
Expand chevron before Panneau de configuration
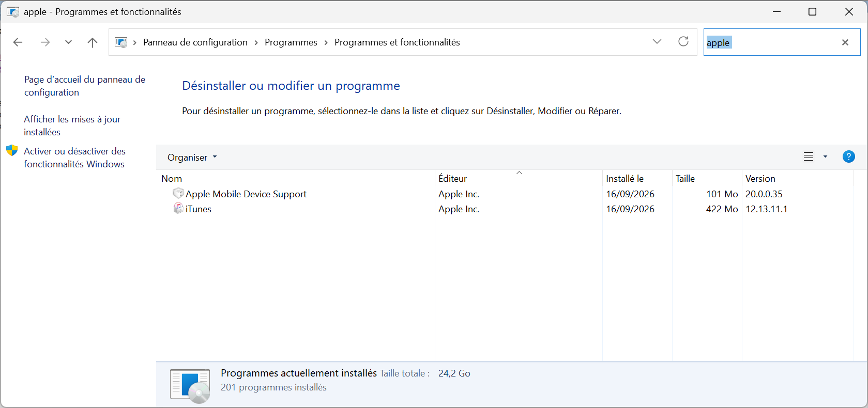[134, 42]
